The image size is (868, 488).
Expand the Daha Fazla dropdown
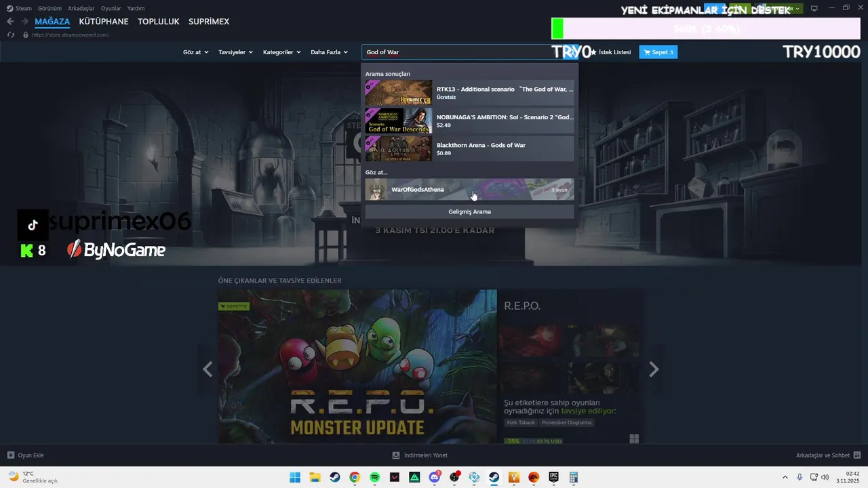pos(329,52)
